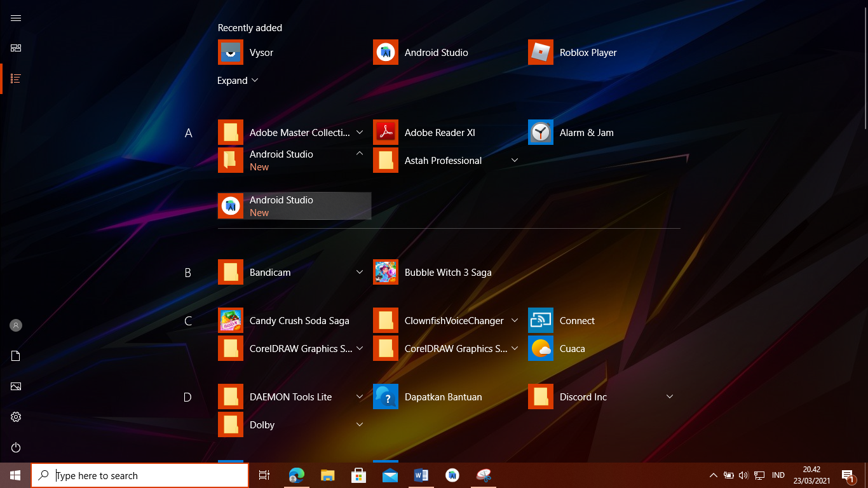Viewport: 868px width, 488px height.
Task: Click the taskbar search box
Action: (x=140, y=475)
